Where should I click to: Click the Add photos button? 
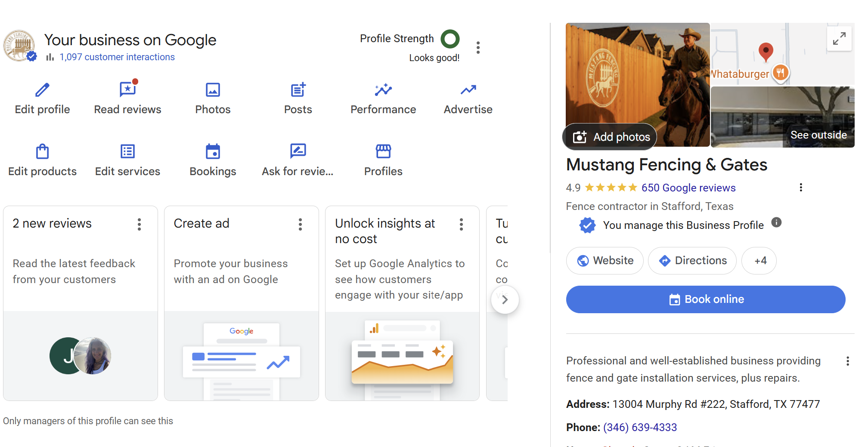[x=610, y=137]
